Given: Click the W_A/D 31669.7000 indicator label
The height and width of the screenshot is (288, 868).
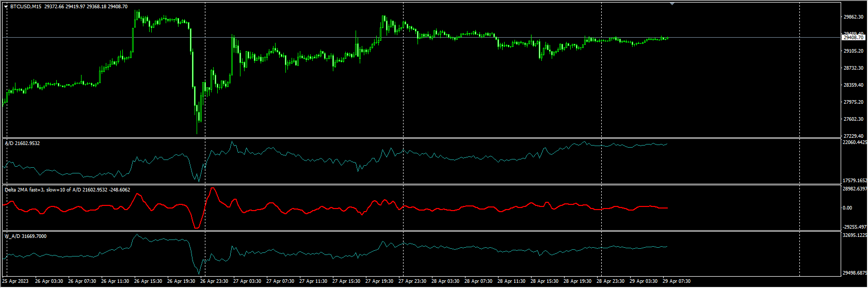Looking at the screenshot, I should click(26, 236).
